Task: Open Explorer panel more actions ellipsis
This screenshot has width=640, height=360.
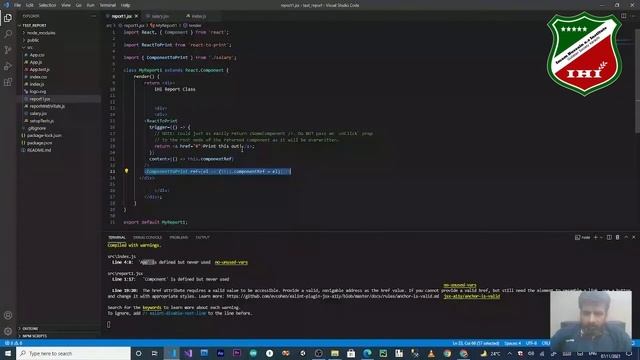Action: coord(93,16)
